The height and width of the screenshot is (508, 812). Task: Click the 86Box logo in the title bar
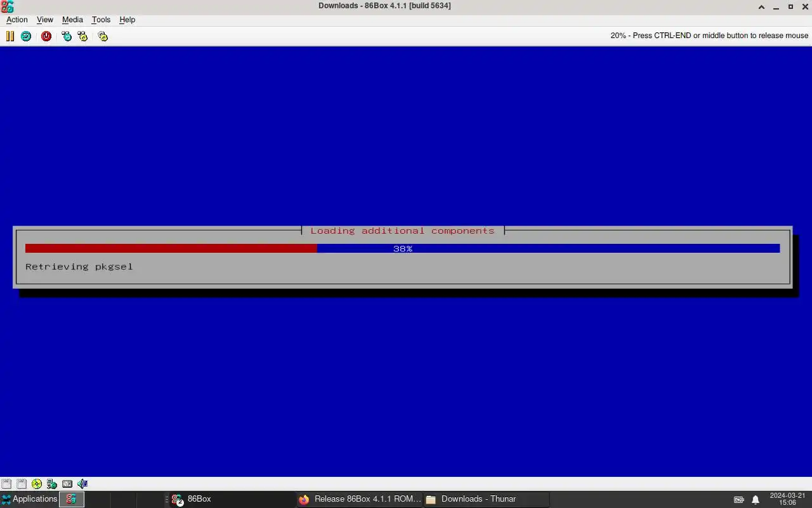click(x=7, y=6)
